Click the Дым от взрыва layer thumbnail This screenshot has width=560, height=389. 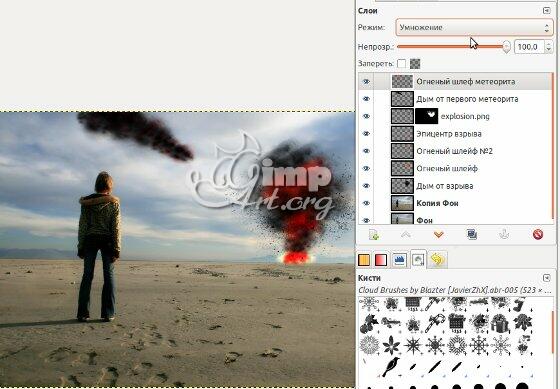402,186
